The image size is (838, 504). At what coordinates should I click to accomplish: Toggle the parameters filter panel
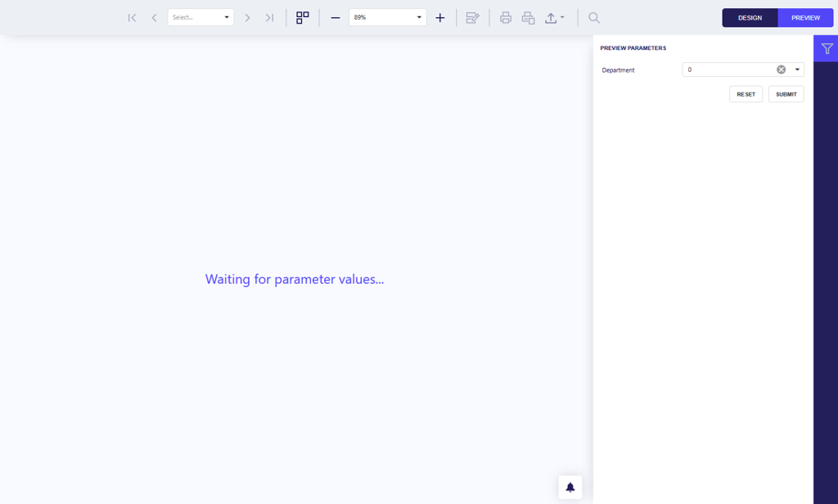coord(826,49)
